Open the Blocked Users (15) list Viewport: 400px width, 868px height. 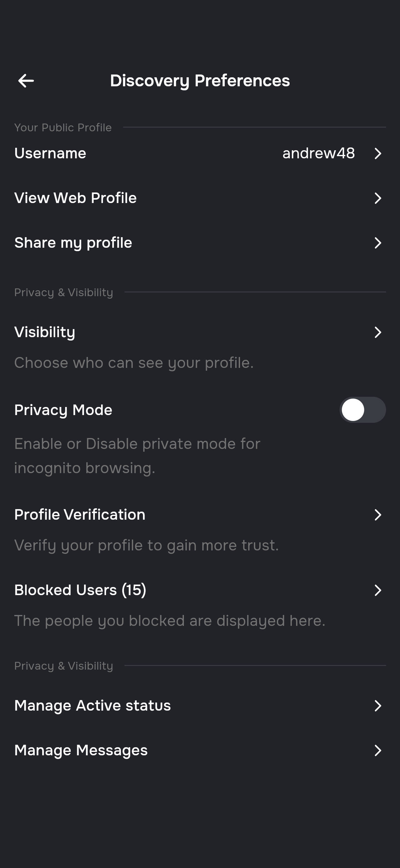[200, 605]
